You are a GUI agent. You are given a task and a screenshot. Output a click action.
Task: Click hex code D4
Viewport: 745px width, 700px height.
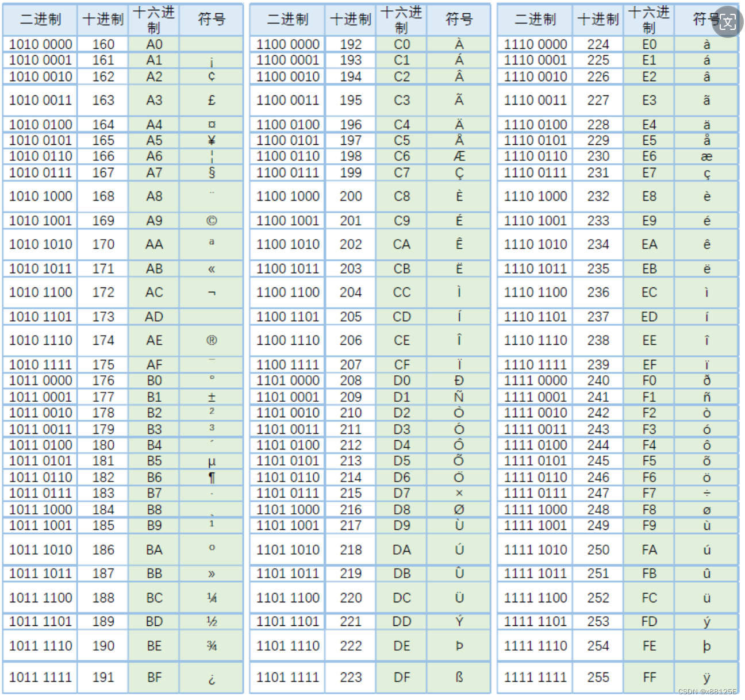pyautogui.click(x=402, y=445)
